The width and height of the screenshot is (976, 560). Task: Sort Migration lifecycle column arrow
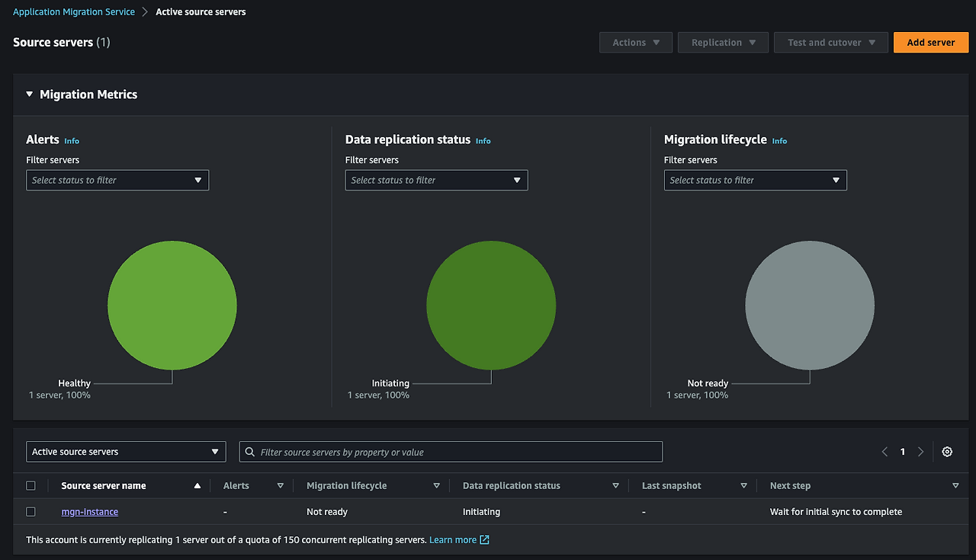pos(436,485)
